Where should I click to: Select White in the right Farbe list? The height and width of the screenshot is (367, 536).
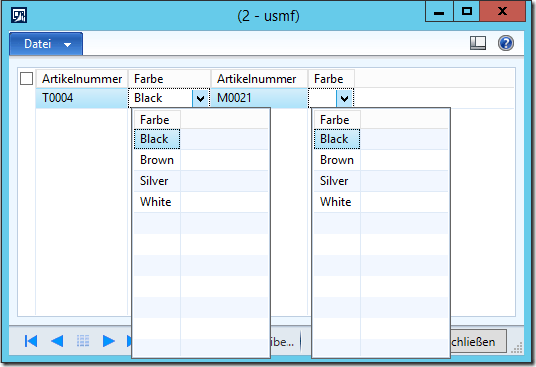(337, 202)
